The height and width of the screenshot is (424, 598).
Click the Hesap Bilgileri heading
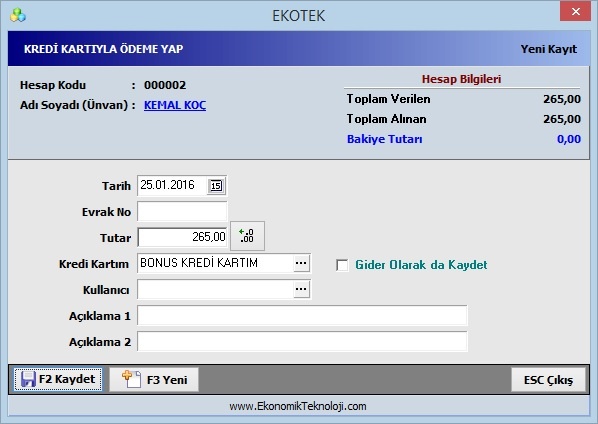click(x=461, y=79)
